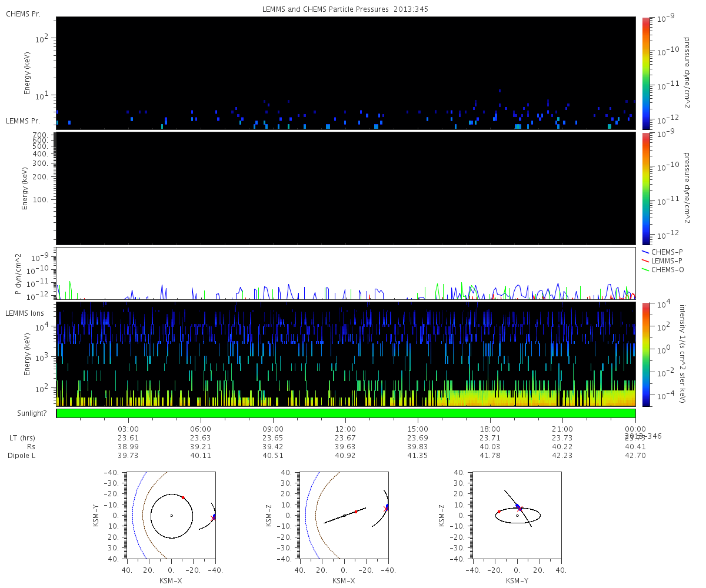706x588 pixels.
Task: Click the LEMMS Ions spectrogram panel
Action: point(345,354)
